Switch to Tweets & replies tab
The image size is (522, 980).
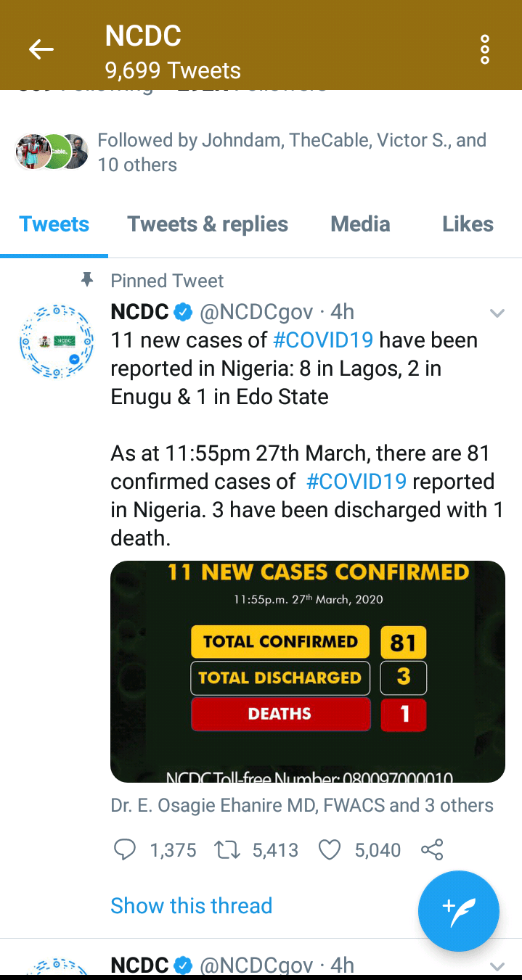pyautogui.click(x=208, y=224)
